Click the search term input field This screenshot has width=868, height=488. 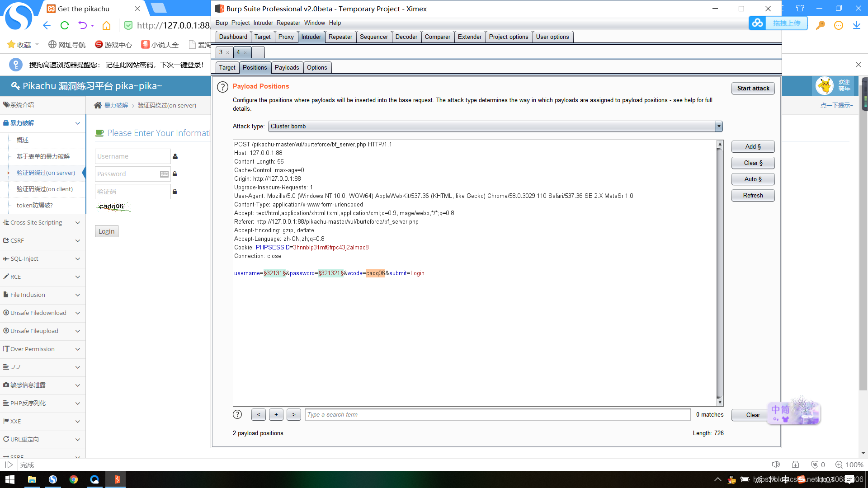click(x=498, y=414)
